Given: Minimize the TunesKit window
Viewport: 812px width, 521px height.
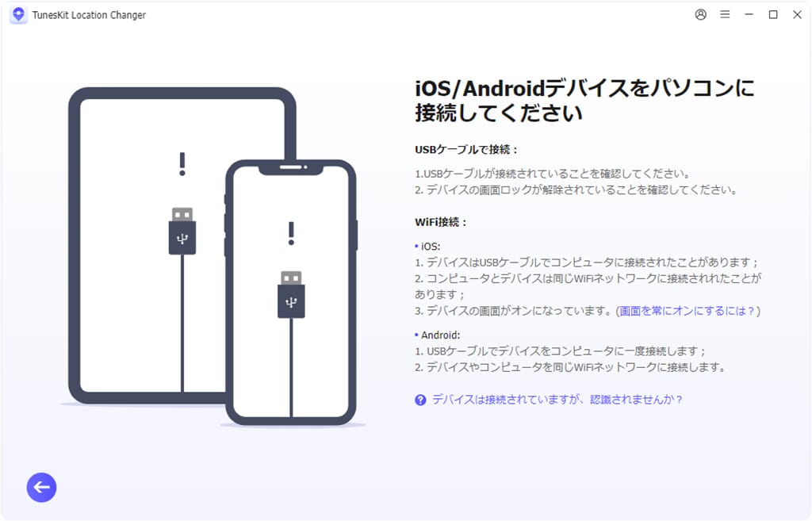Looking at the screenshot, I should tap(749, 14).
